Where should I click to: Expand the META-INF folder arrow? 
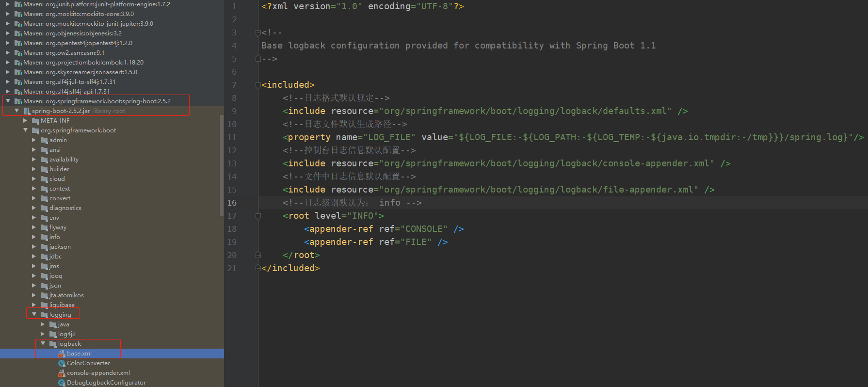(x=25, y=120)
